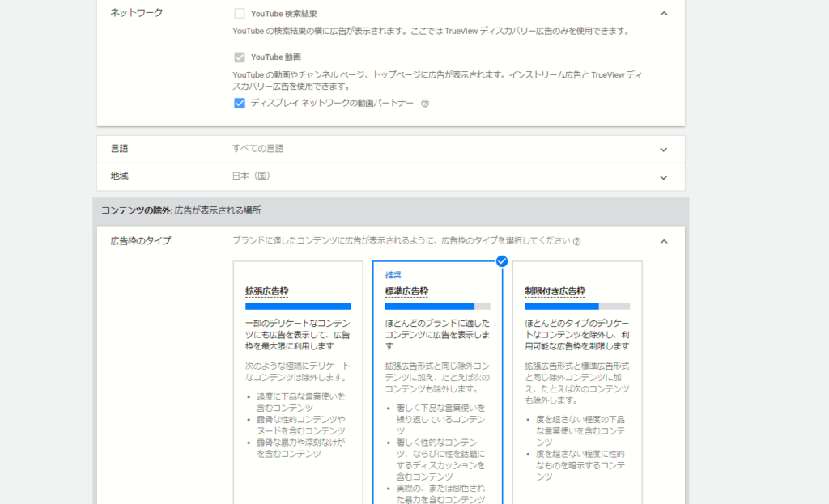
Task: Click the すべての言語 value
Action: point(258,149)
